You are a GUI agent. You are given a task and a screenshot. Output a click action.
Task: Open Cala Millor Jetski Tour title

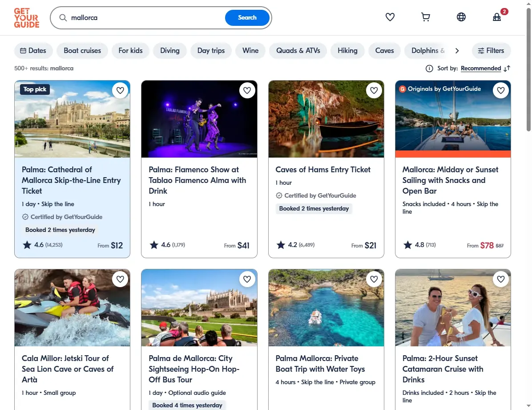point(68,369)
